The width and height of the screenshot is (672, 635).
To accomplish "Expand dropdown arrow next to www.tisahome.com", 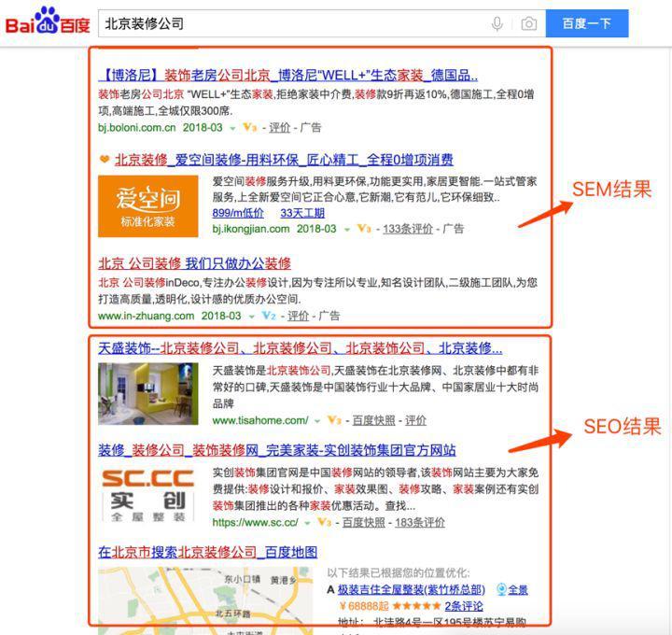I will click(x=317, y=421).
